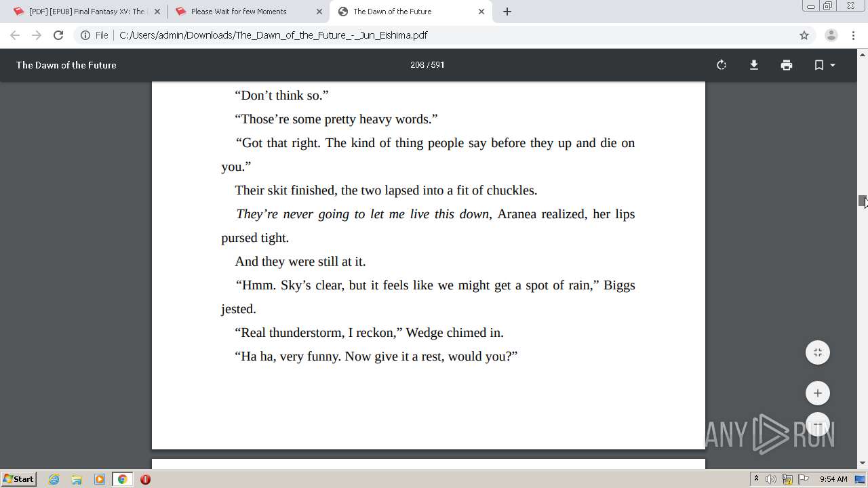
Task: Open the Chrome three-dot menu
Action: pyautogui.click(x=853, y=35)
